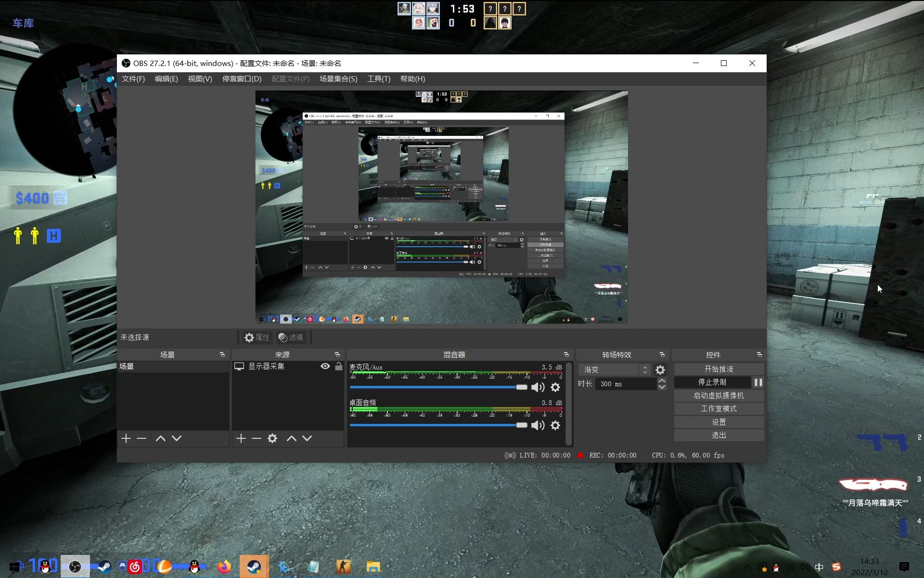This screenshot has height=578, width=924.
Task: Add a new scene with plus icon
Action: point(126,438)
